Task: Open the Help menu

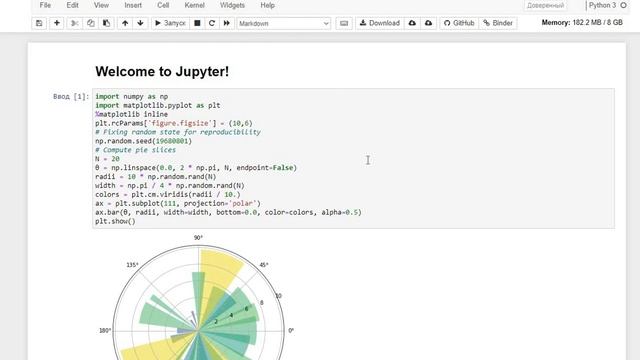Action: pos(267,5)
